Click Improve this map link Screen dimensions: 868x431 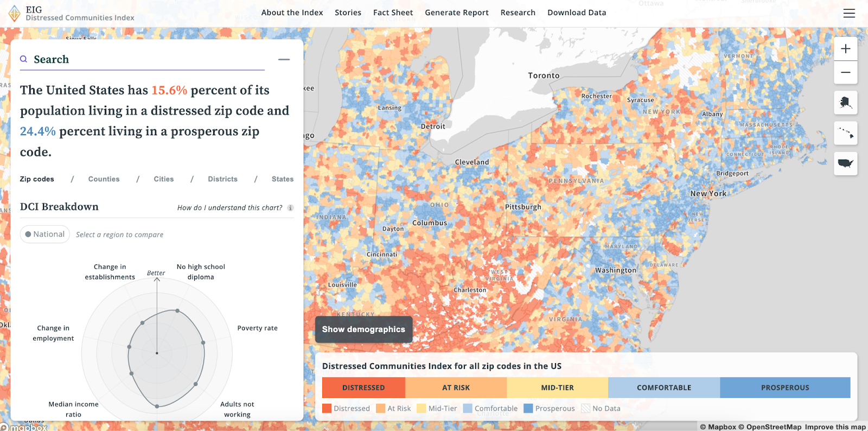click(x=835, y=427)
